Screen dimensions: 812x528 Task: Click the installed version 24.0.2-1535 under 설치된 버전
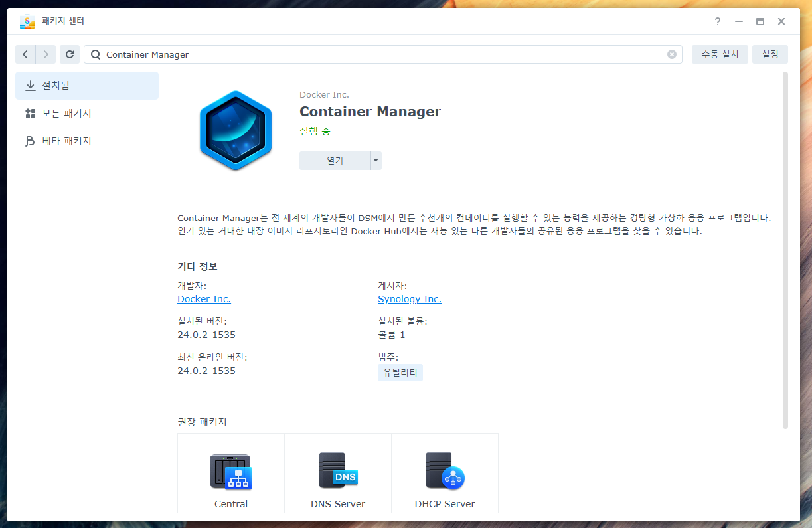pyautogui.click(x=206, y=335)
